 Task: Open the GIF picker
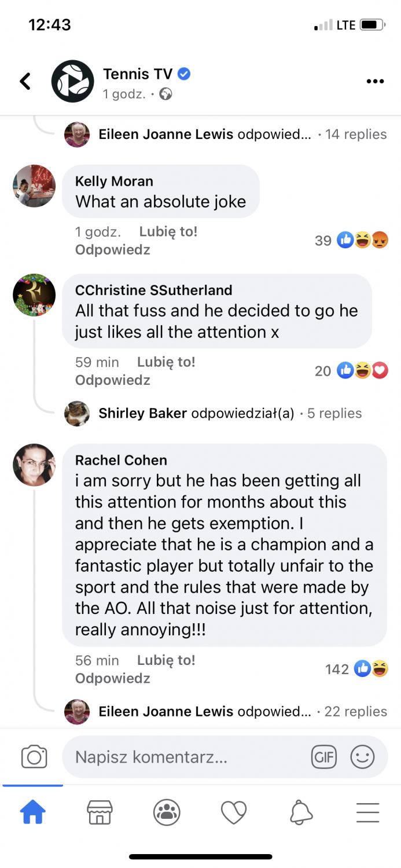tap(323, 757)
